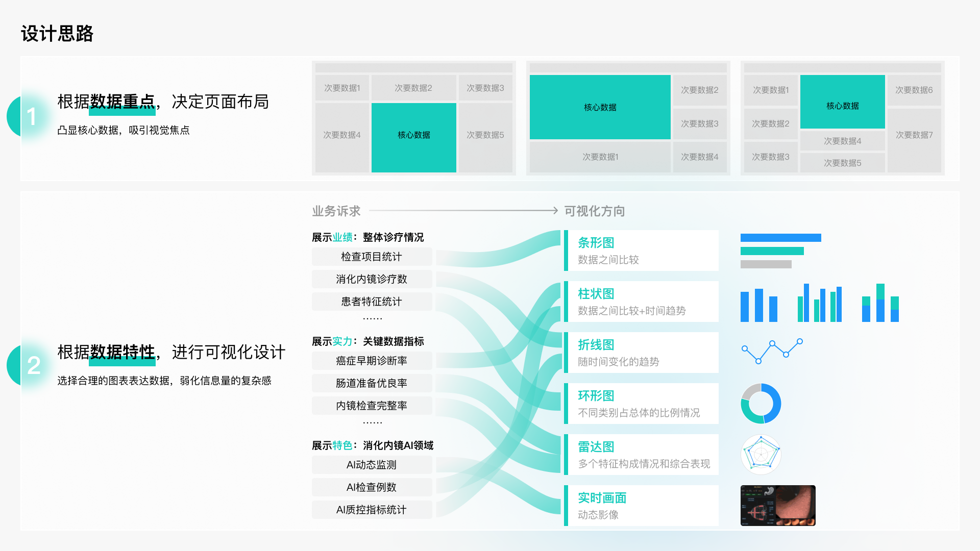Select the 检查项目统计 item
The height and width of the screenshot is (551, 980).
point(372,257)
